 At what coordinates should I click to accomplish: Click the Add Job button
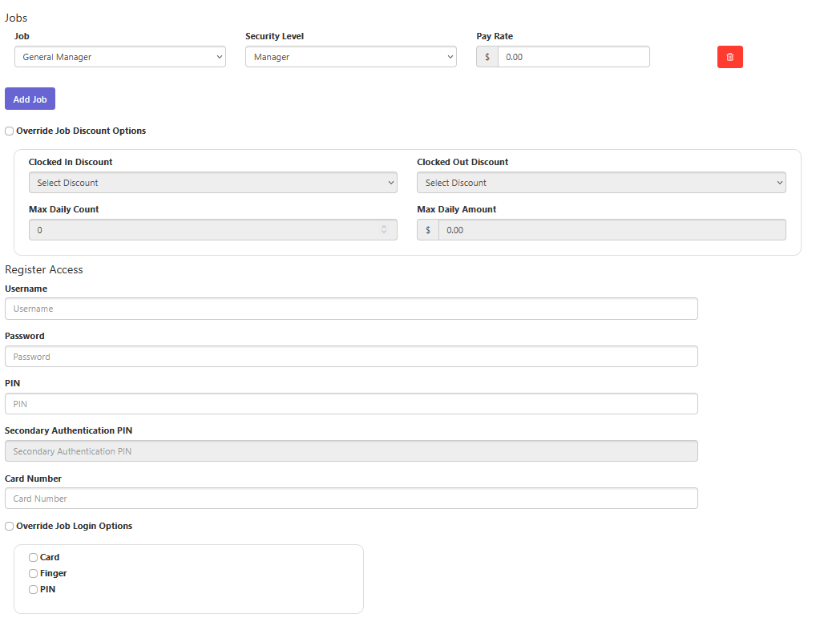click(x=30, y=99)
